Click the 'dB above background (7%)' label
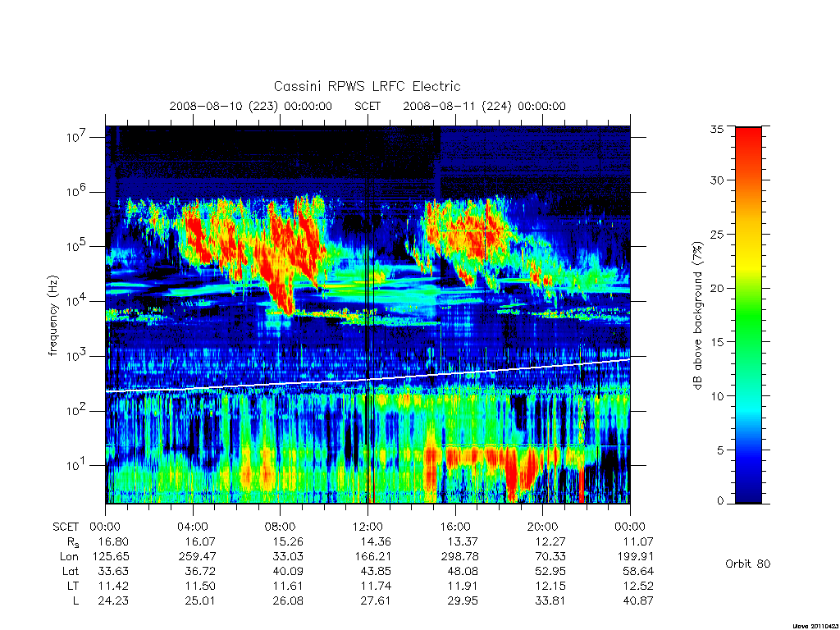Viewport: 840px width, 630px height. (697, 316)
